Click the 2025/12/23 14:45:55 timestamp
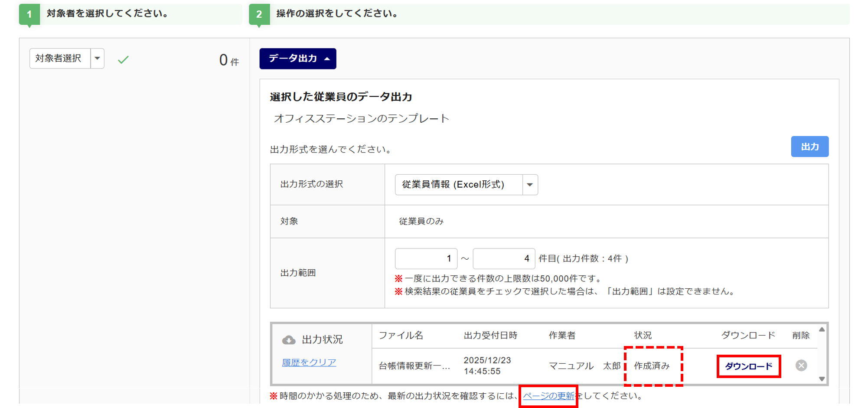The width and height of the screenshot is (868, 408). point(487,366)
